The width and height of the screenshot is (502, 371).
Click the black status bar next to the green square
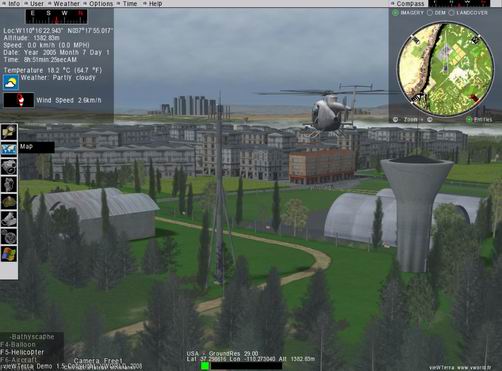coord(246,366)
